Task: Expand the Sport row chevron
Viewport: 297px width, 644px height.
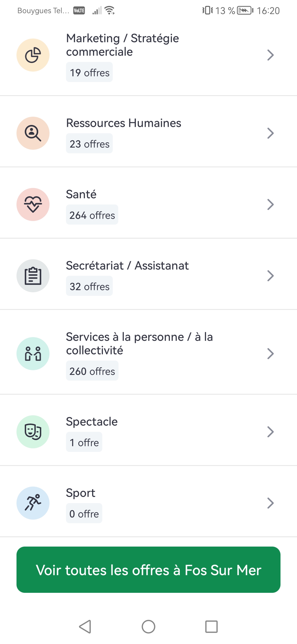Action: [x=270, y=503]
